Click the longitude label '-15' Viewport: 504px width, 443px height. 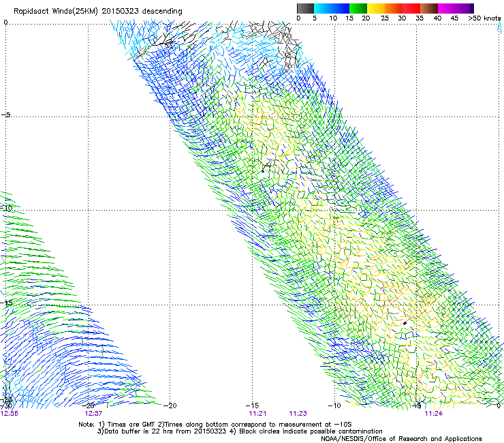coord(252,406)
